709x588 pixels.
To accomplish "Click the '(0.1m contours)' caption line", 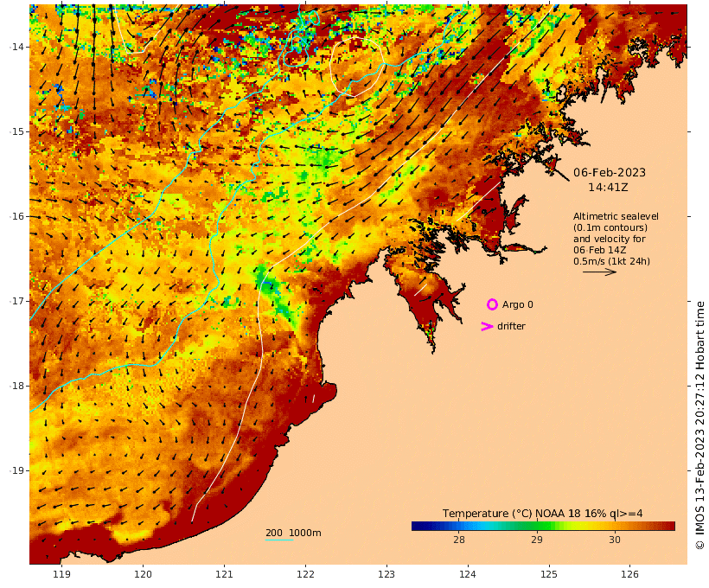I will click(610, 227).
